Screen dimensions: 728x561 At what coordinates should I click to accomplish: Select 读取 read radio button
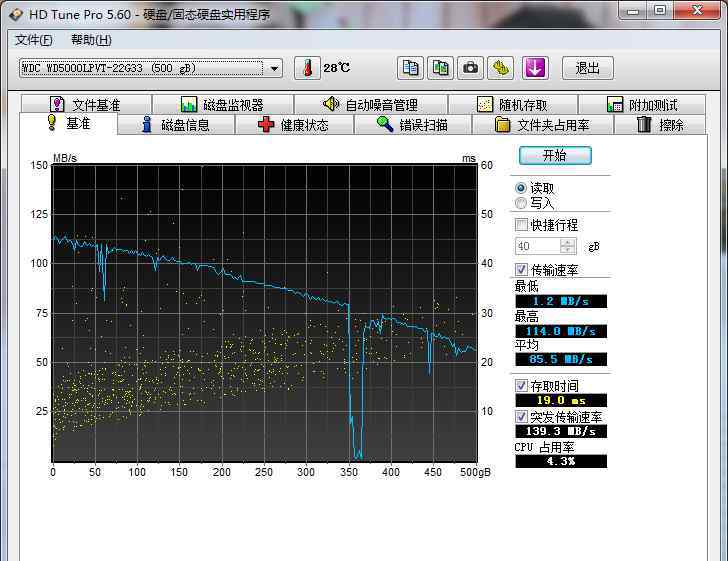(x=521, y=188)
